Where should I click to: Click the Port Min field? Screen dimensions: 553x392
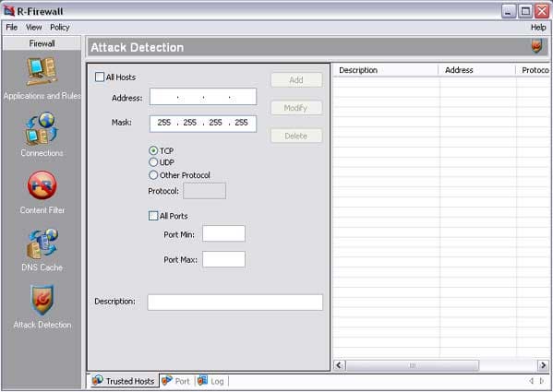click(223, 233)
